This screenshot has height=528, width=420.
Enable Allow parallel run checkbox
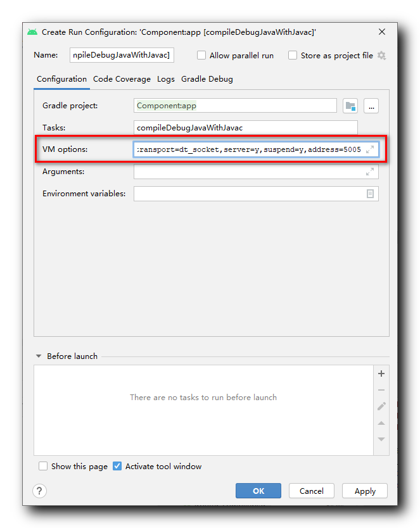(201, 55)
